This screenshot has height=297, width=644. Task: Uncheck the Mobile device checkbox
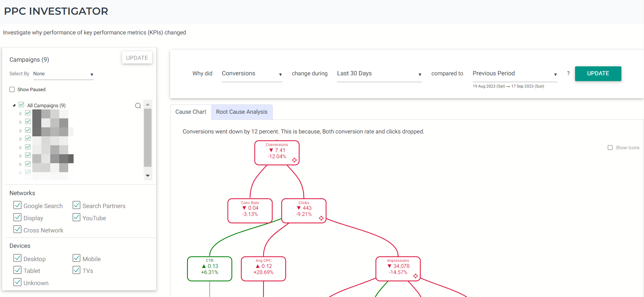click(76, 258)
